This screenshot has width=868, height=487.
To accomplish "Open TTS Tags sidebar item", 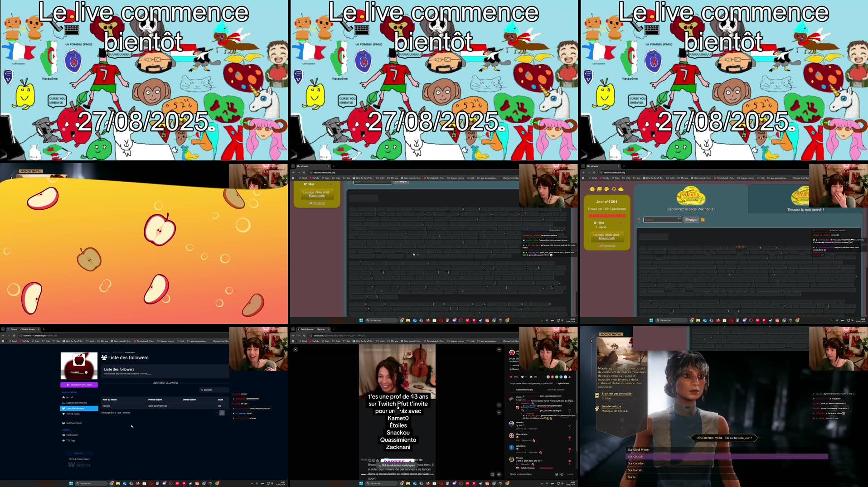I will 70,440.
